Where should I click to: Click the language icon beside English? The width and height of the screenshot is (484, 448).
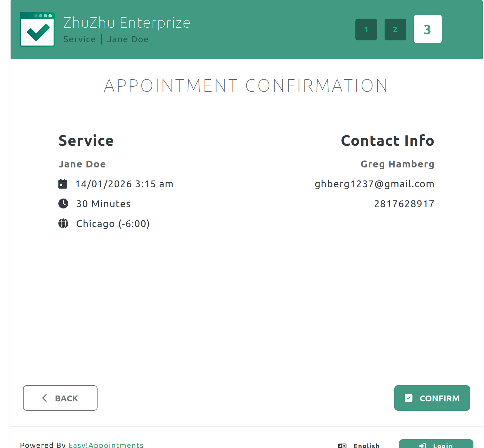pos(342,446)
